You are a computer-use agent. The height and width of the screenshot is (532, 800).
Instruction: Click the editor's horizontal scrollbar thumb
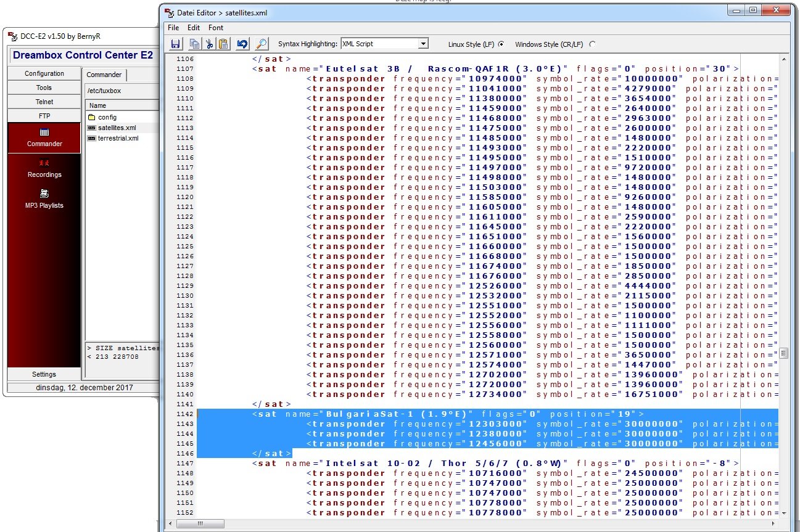click(x=201, y=523)
